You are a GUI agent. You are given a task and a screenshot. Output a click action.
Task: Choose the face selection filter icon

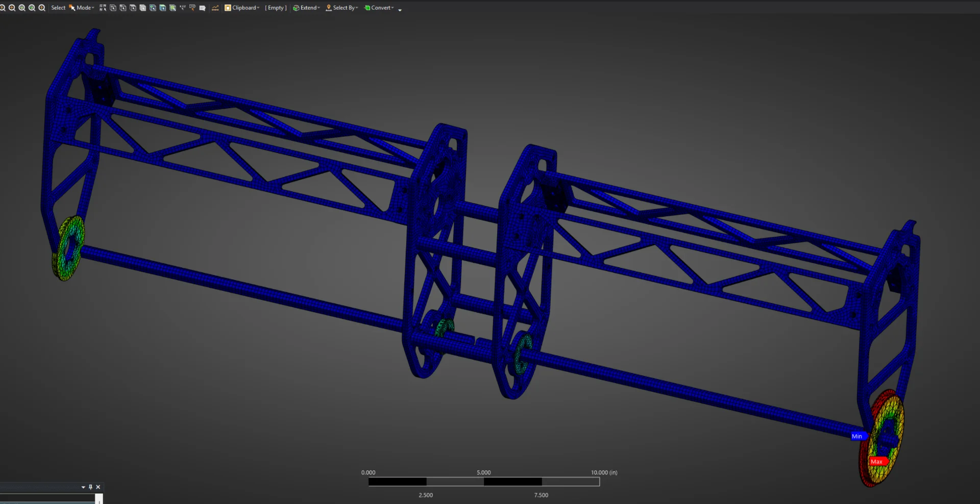coord(133,8)
